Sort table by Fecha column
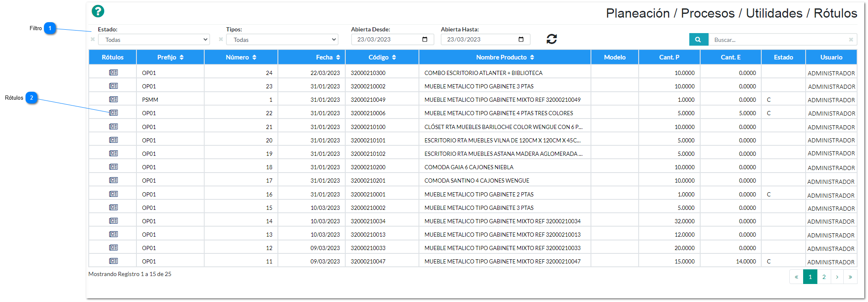868x302 pixels. pyautogui.click(x=312, y=57)
